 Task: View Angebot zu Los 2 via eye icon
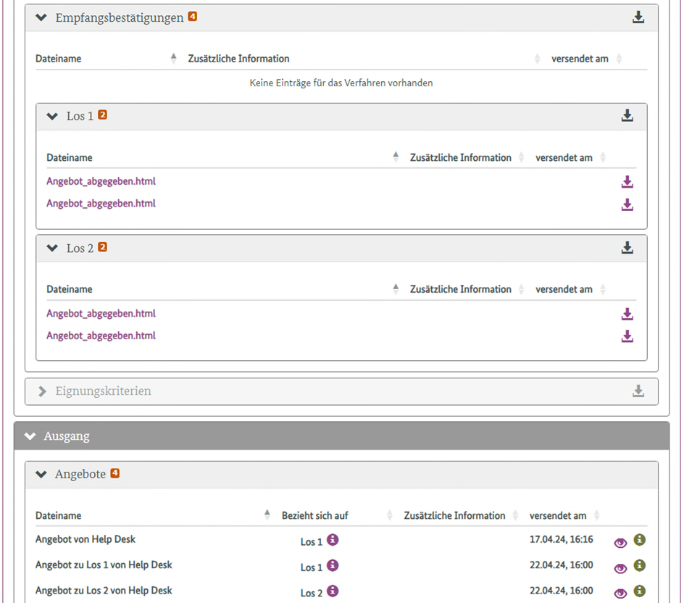coord(620,594)
